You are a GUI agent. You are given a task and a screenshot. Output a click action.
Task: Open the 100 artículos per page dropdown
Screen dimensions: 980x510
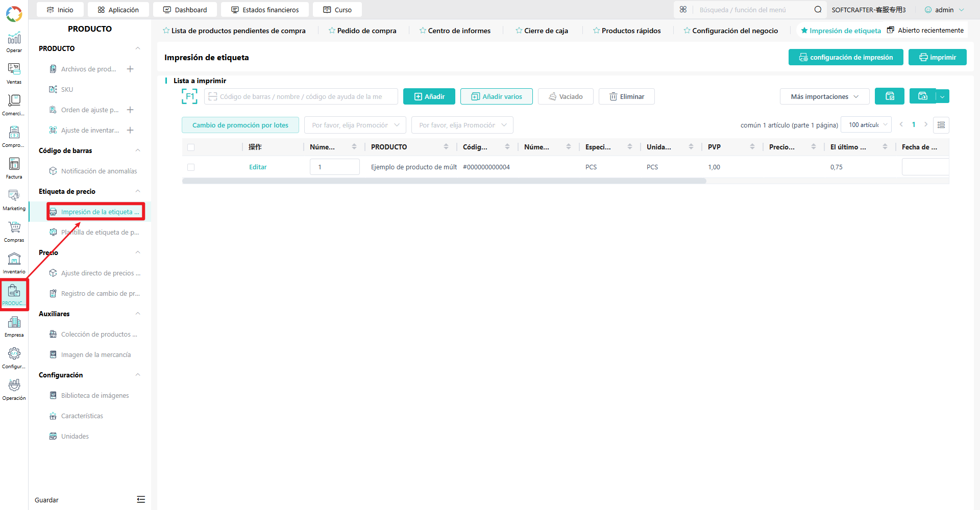pos(866,125)
